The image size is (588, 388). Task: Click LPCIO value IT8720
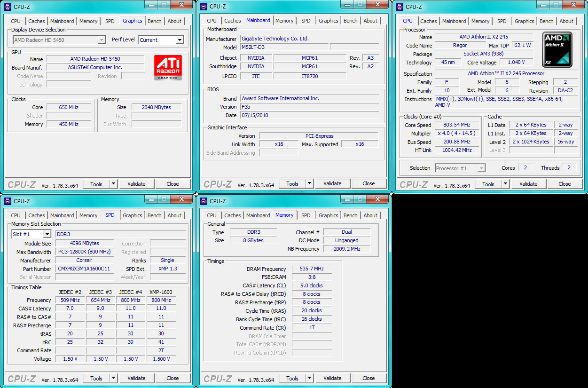pos(310,76)
